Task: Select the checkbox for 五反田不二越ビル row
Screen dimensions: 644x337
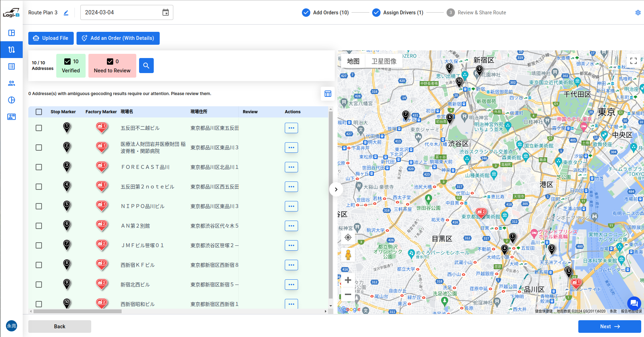Action: [x=39, y=128]
